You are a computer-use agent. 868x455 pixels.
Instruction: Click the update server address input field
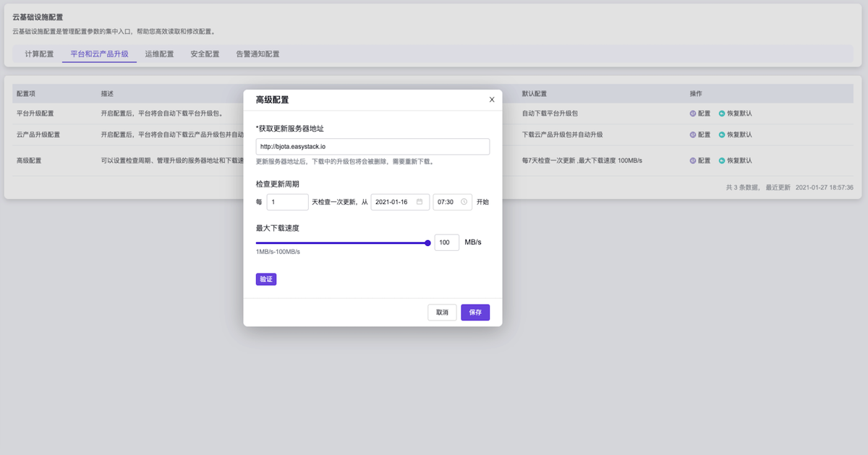[x=373, y=147]
